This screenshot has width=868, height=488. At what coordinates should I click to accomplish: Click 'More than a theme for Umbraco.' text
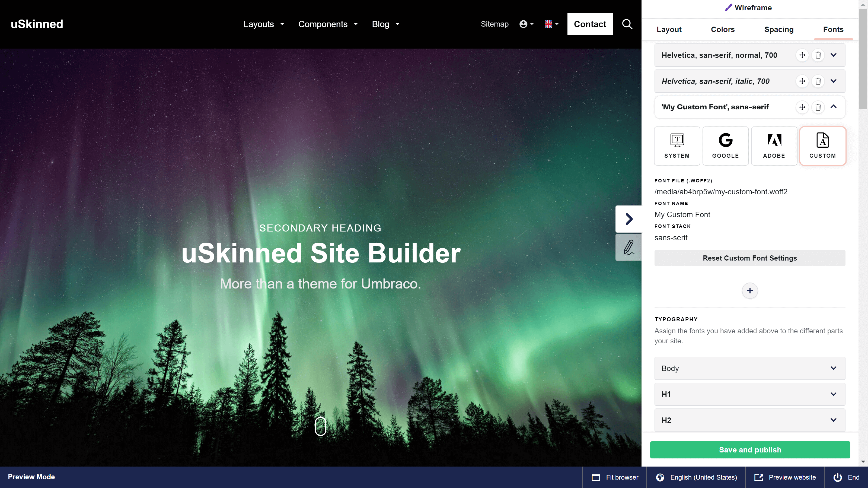coord(320,284)
